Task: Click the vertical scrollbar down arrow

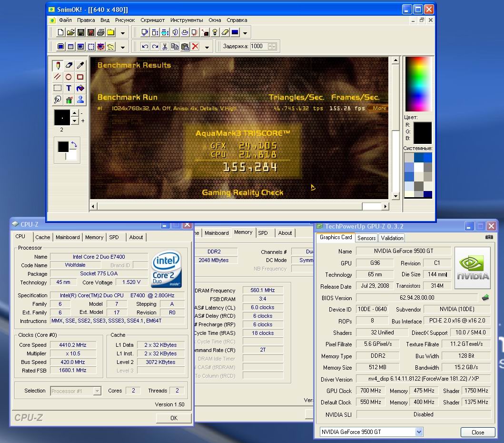Action: (x=395, y=196)
